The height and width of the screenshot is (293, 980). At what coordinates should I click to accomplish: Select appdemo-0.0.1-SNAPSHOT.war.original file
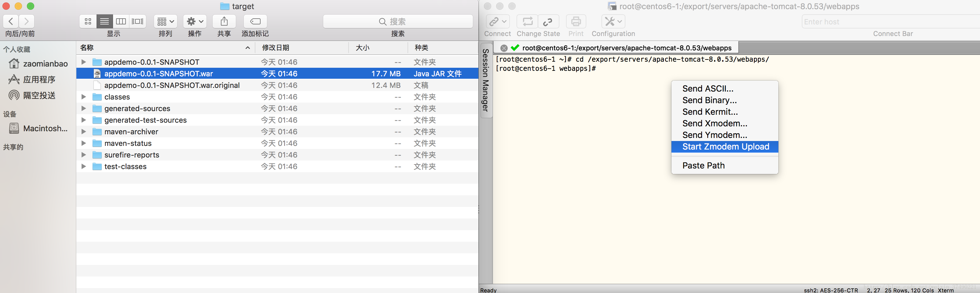click(172, 85)
